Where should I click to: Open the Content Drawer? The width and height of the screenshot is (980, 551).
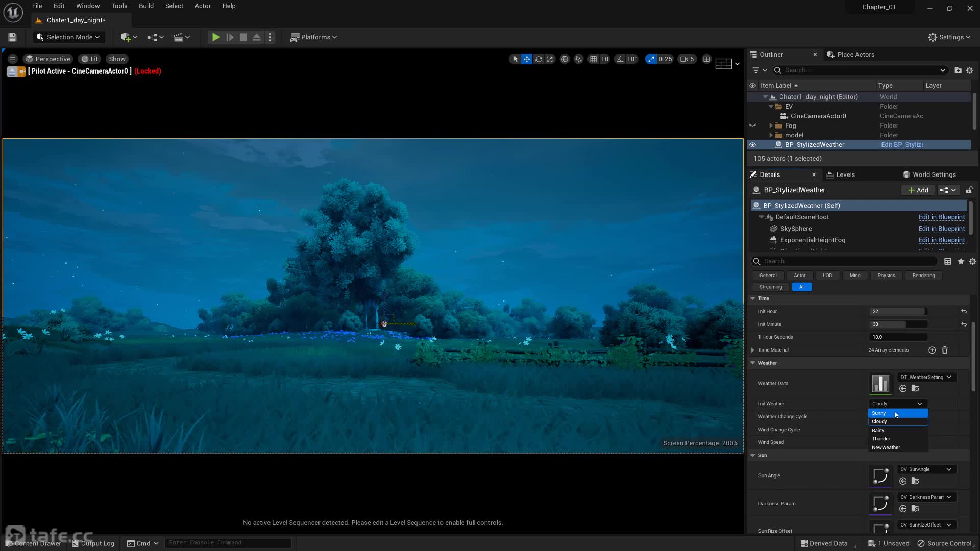point(34,543)
